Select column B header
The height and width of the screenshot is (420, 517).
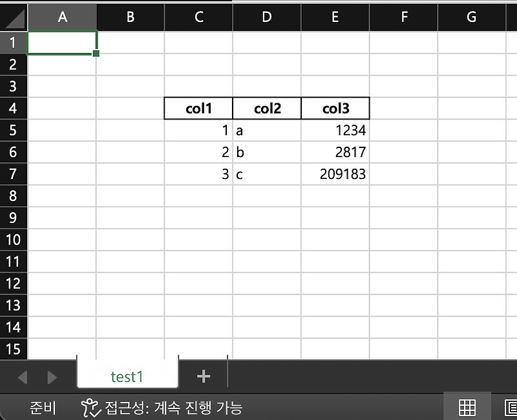[x=131, y=17]
